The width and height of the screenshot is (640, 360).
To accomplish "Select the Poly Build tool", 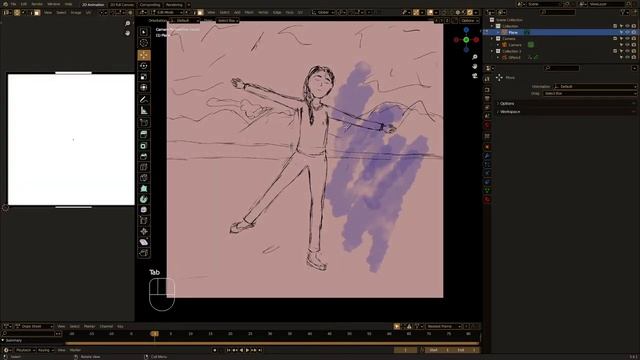I will [x=144, y=189].
